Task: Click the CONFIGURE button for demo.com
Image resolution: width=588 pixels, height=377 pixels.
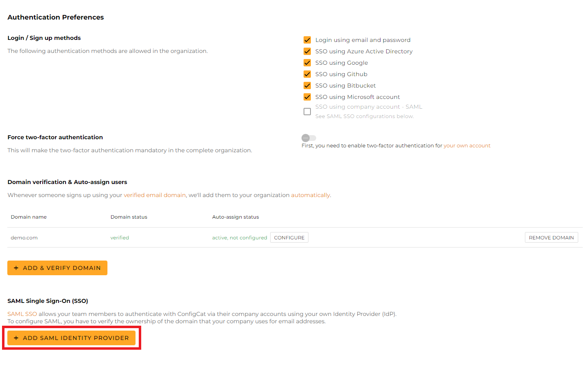Action: point(289,237)
